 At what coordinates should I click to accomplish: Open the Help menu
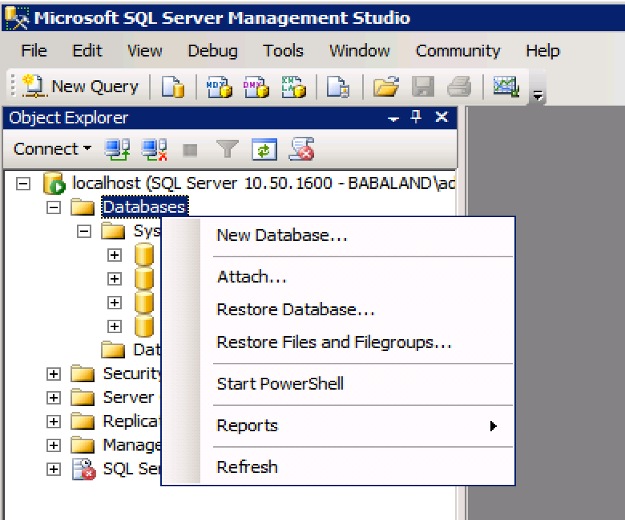tap(542, 51)
